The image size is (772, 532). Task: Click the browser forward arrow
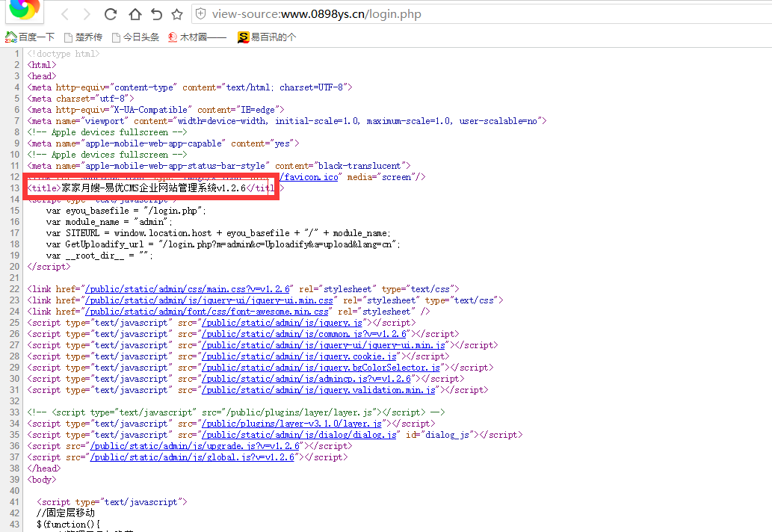point(87,14)
